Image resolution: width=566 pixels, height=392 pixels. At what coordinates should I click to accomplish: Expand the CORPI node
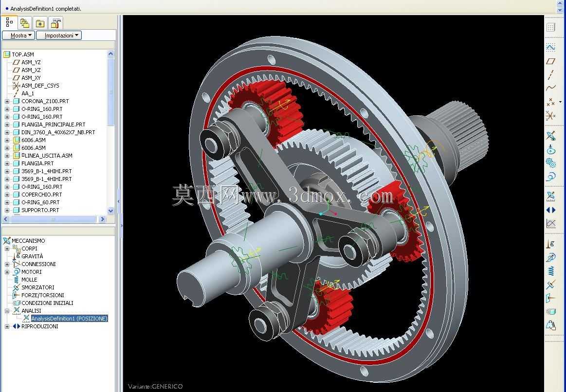pos(7,249)
